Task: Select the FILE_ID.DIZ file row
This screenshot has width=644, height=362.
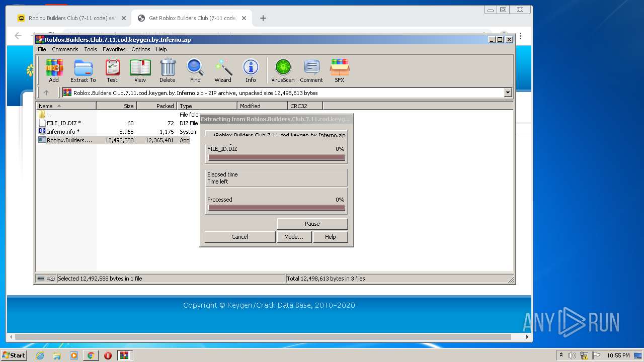Action: 118,123
